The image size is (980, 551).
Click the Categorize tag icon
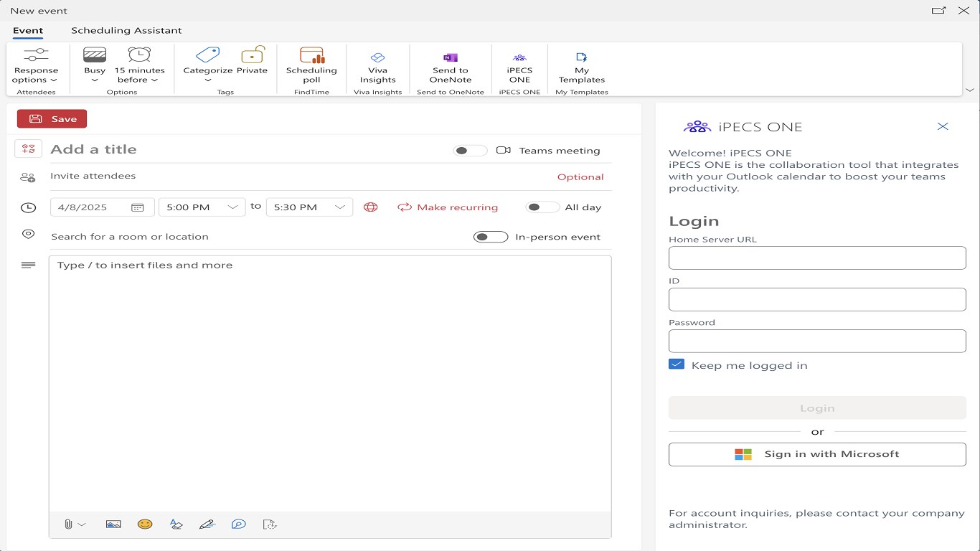(x=208, y=55)
